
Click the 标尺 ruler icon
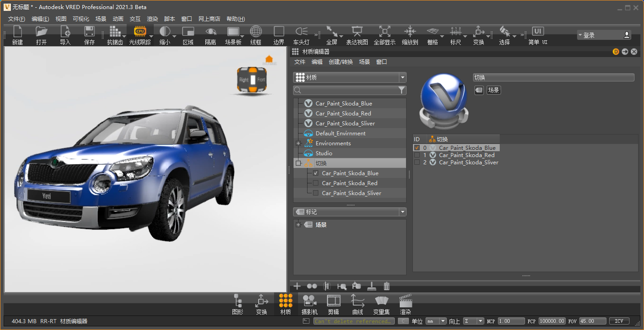point(456,31)
